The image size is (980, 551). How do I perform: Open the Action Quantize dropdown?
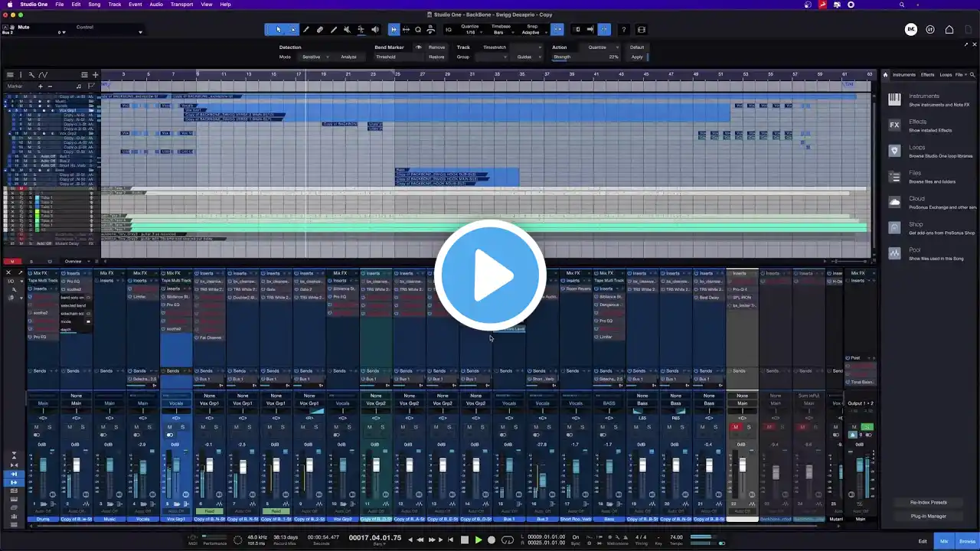(601, 47)
